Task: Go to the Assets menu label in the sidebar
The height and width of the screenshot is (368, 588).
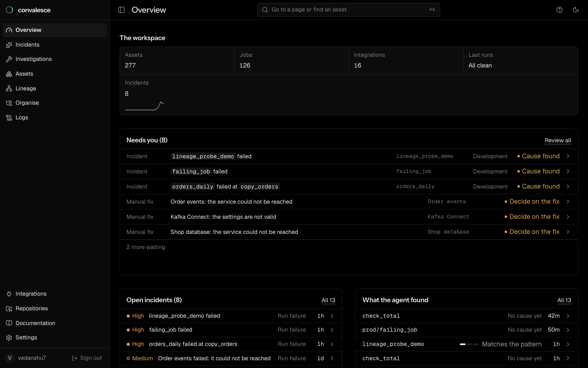Action: (x=24, y=74)
